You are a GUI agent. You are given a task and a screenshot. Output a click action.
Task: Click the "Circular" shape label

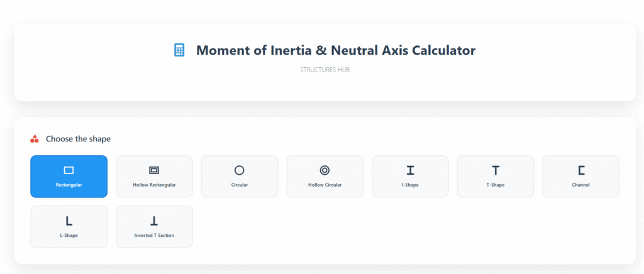pos(239,185)
